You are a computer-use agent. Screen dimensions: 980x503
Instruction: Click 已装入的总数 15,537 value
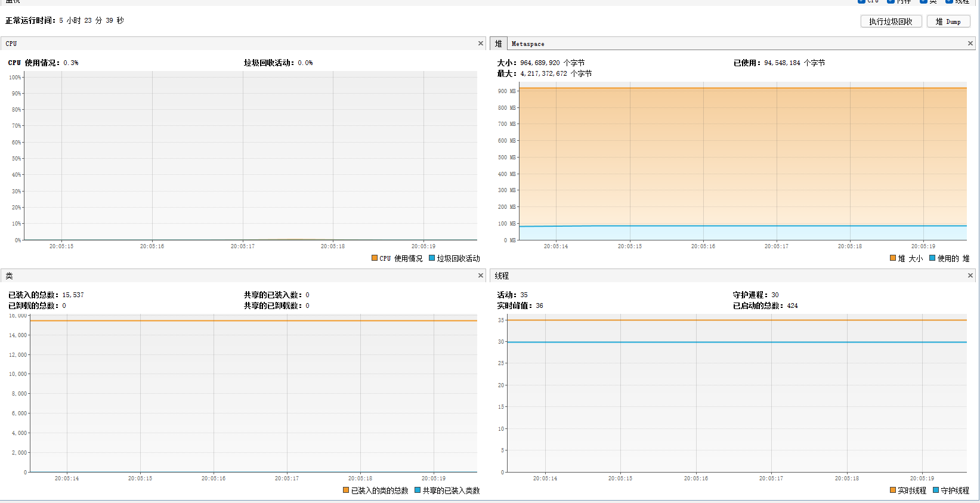click(x=73, y=295)
